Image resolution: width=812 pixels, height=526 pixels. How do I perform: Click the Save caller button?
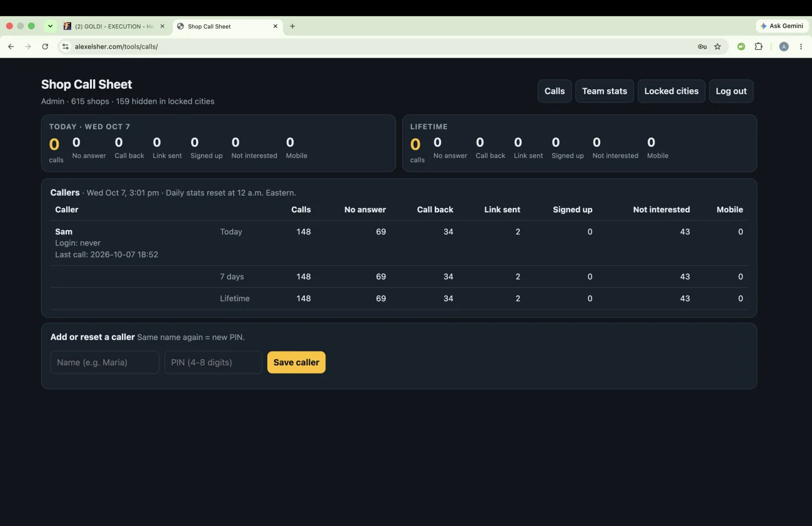click(x=296, y=362)
